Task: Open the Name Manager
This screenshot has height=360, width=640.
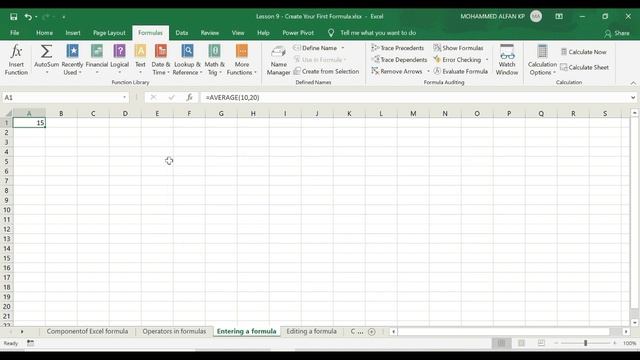Action: [278, 60]
